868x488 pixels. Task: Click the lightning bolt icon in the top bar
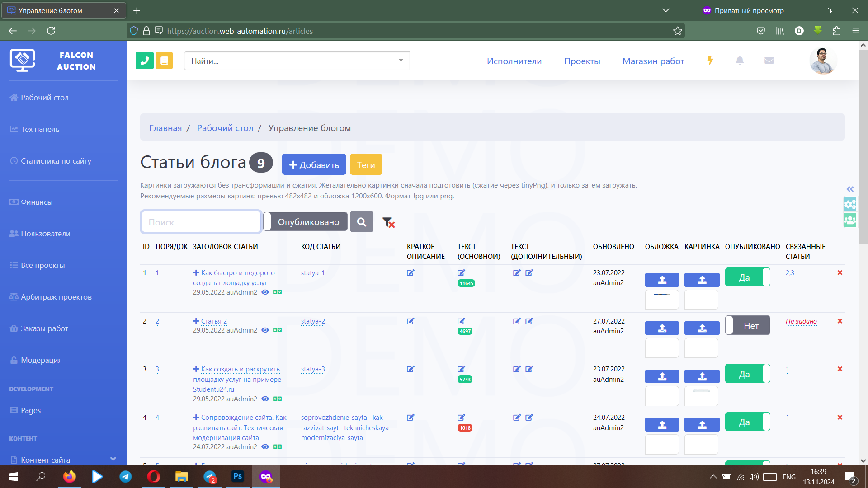tap(710, 60)
